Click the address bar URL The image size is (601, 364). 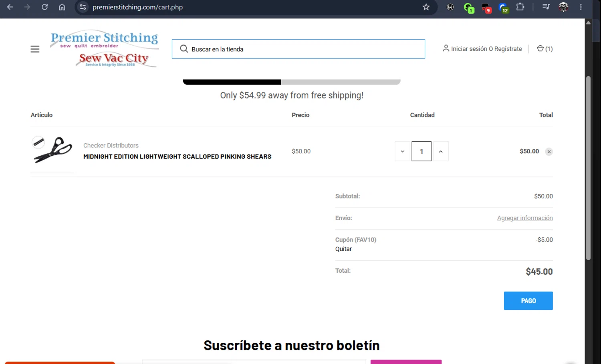pos(137,7)
